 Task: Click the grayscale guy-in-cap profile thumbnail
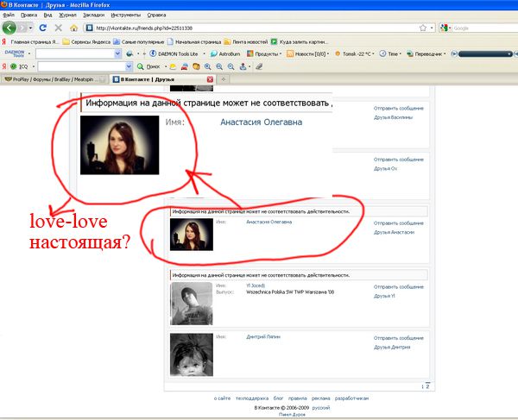click(192, 304)
